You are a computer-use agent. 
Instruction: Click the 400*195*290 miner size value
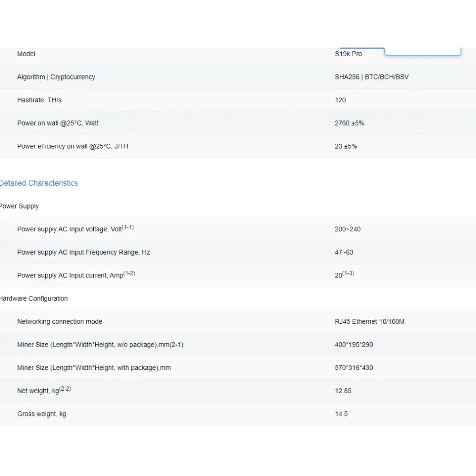coord(354,345)
